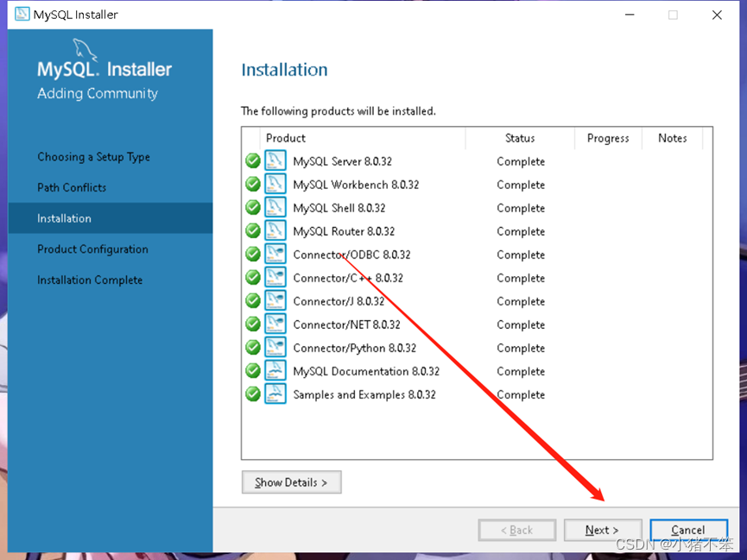Close the MySQL Installer window
Image resolution: width=747 pixels, height=560 pixels.
click(717, 15)
